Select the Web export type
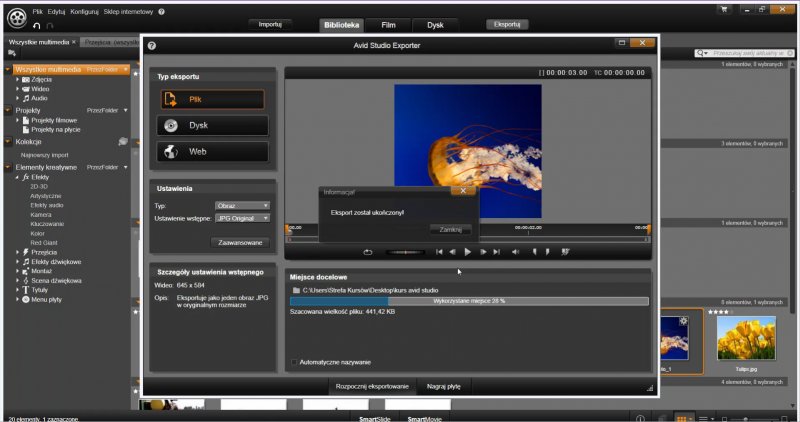This screenshot has width=800, height=422. tap(212, 152)
